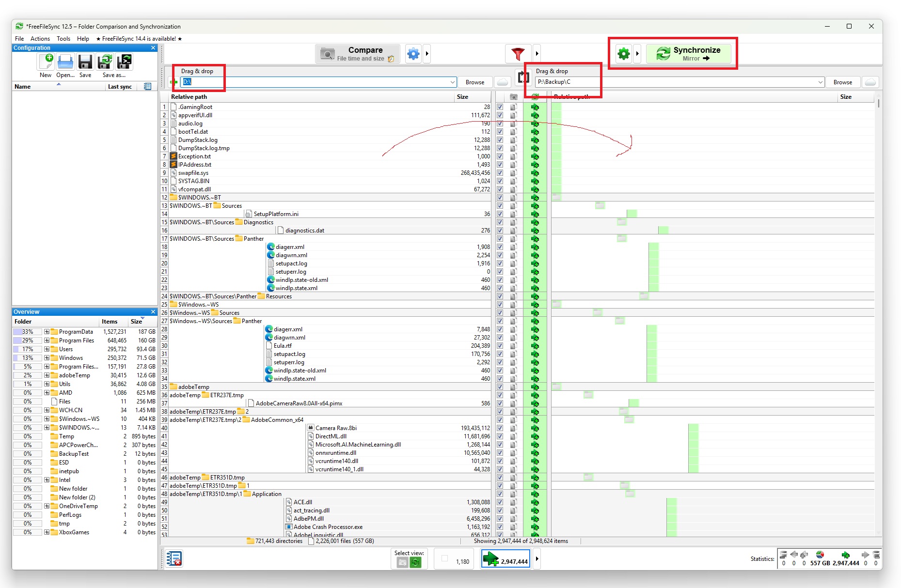Start the Synchronize Mirror operation
The width and height of the screenshot is (901, 588).
coord(689,54)
